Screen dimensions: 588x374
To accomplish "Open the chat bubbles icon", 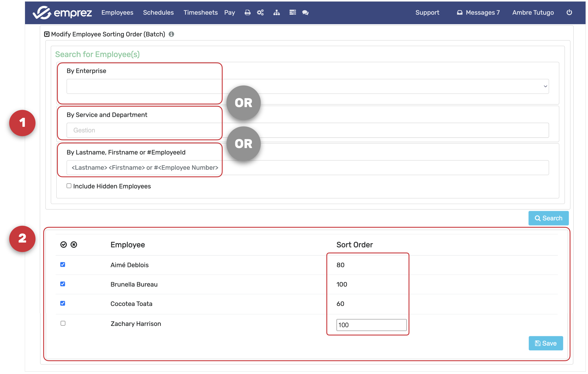I will click(x=305, y=12).
